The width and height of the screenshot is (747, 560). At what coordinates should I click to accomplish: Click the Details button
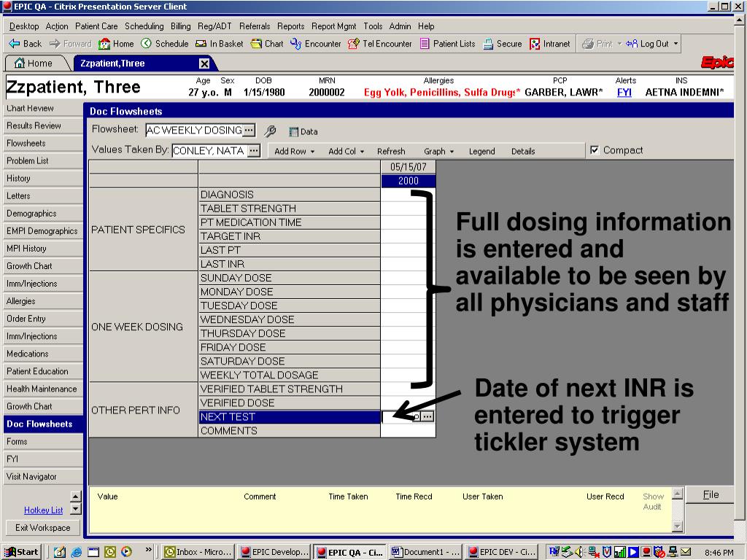523,152
